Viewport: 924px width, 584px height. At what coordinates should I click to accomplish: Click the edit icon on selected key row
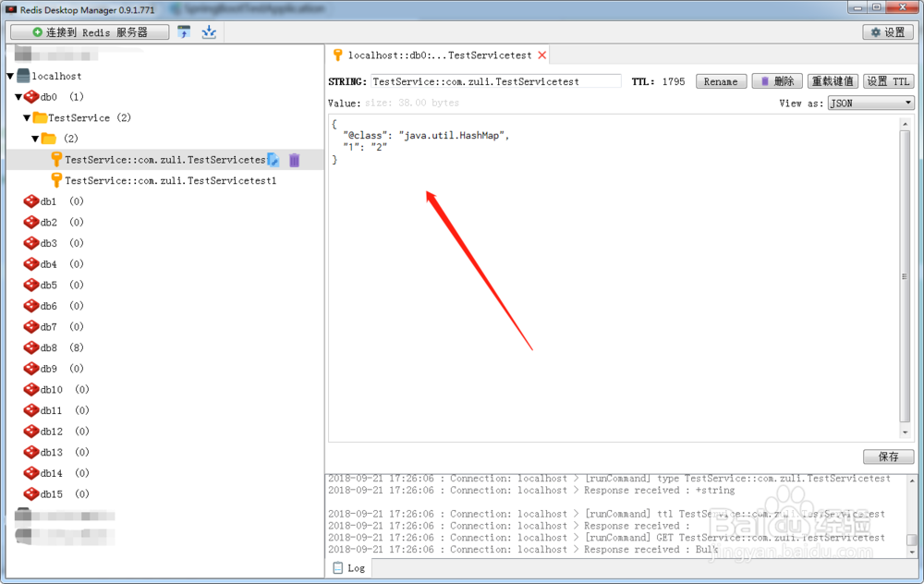click(273, 159)
